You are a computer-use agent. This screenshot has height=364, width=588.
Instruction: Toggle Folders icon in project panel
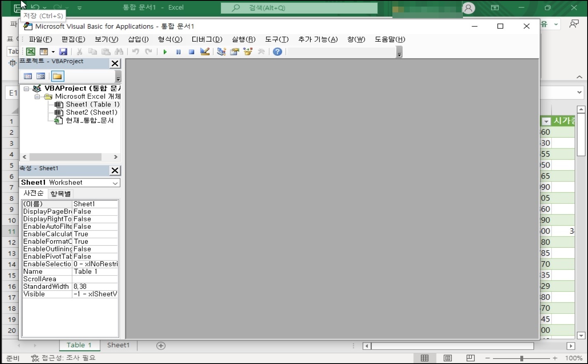point(57,76)
